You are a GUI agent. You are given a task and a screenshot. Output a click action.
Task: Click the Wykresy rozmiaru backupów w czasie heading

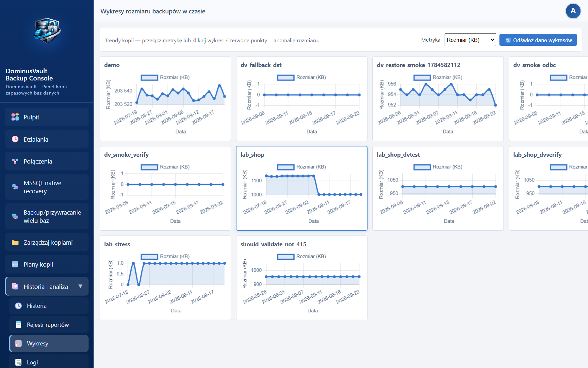(153, 11)
